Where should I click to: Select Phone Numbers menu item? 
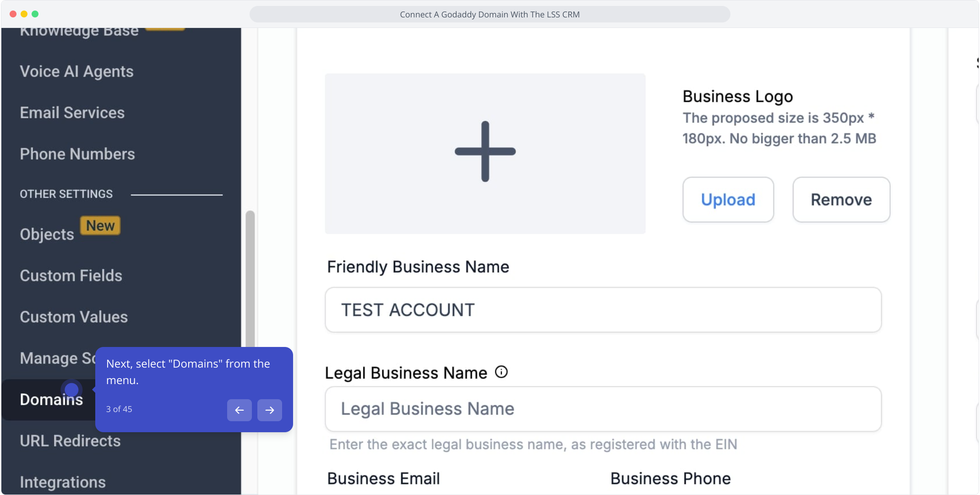pyautogui.click(x=77, y=154)
